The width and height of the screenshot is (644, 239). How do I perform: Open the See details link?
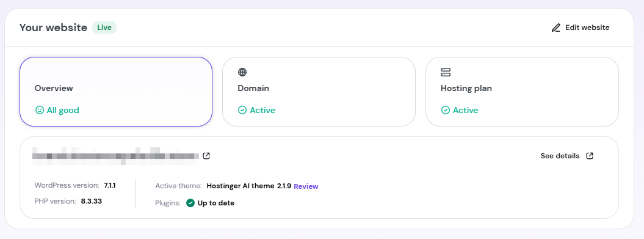point(560,156)
